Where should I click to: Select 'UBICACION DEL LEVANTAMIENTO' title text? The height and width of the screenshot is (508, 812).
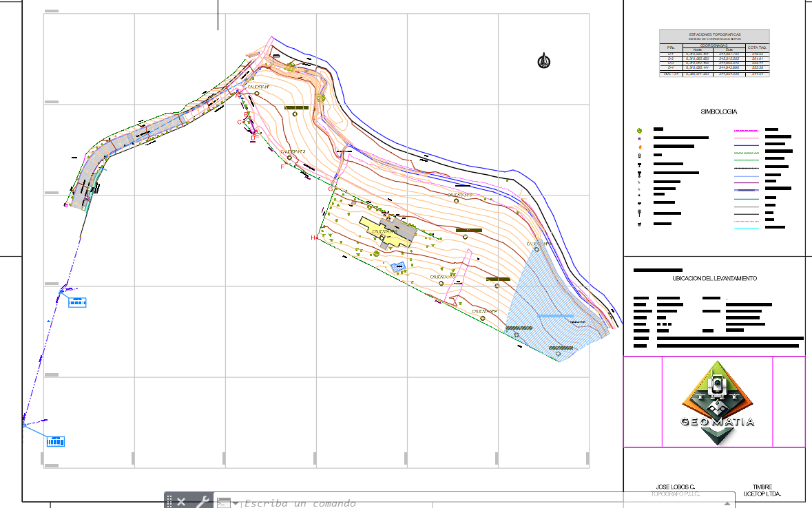pos(715,279)
